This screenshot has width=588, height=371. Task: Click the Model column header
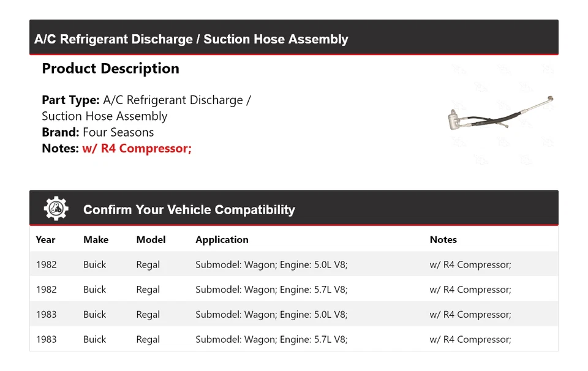(151, 240)
